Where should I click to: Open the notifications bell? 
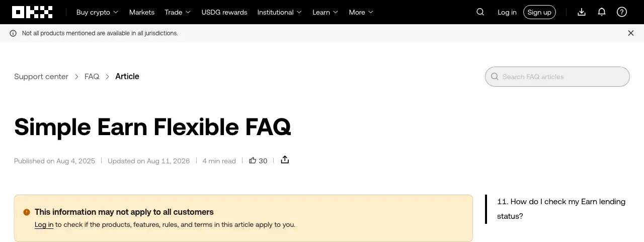[x=602, y=12]
